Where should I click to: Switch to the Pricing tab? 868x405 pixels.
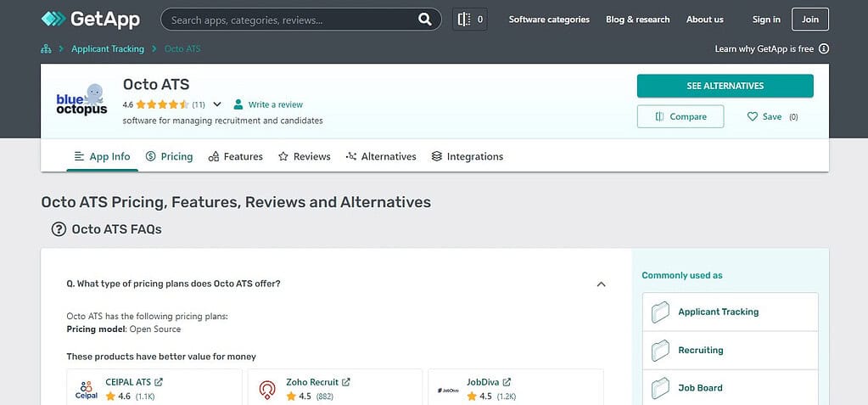[x=170, y=156]
